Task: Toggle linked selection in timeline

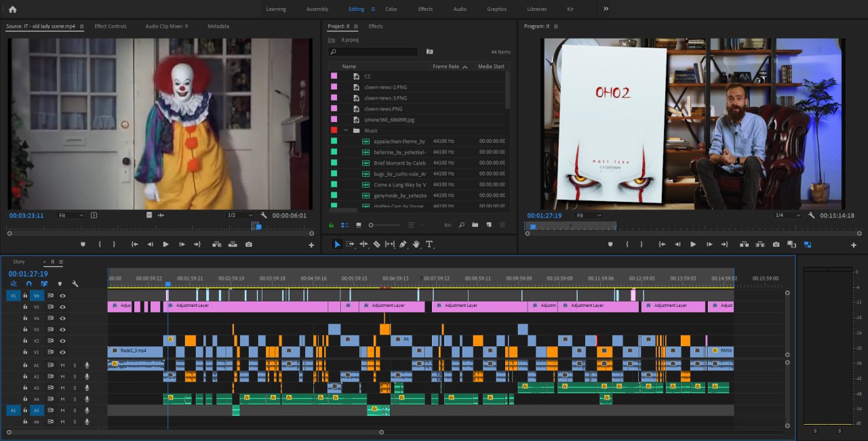Action: coord(44,284)
